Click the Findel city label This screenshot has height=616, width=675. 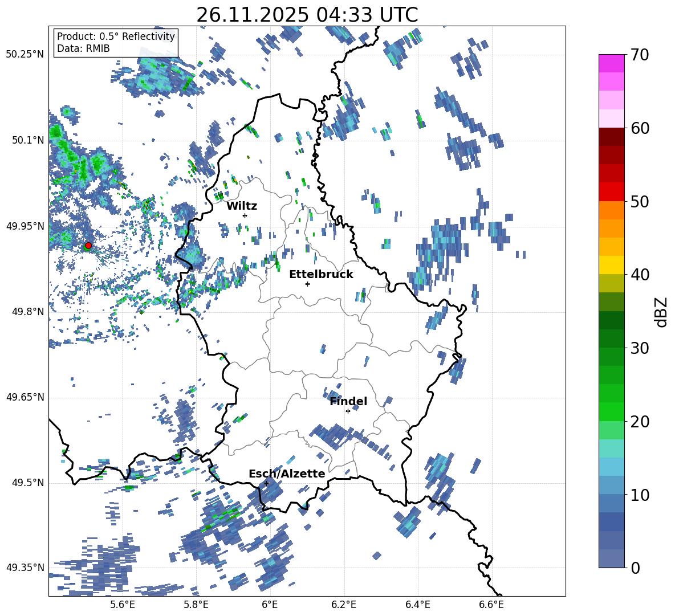[x=348, y=402]
